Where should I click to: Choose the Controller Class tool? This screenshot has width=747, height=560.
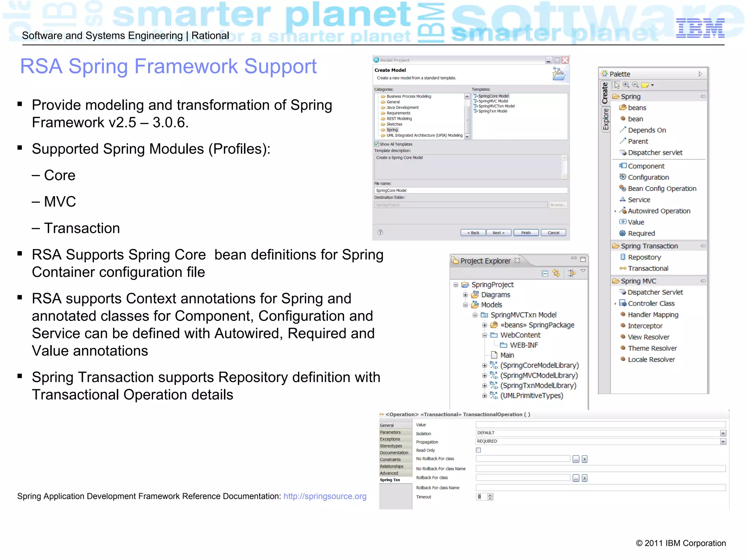pyautogui.click(x=647, y=303)
